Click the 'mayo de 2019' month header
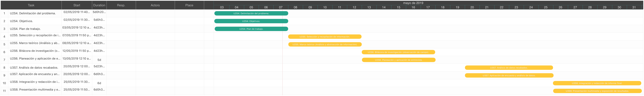This screenshot has width=644, height=96. [413, 3]
